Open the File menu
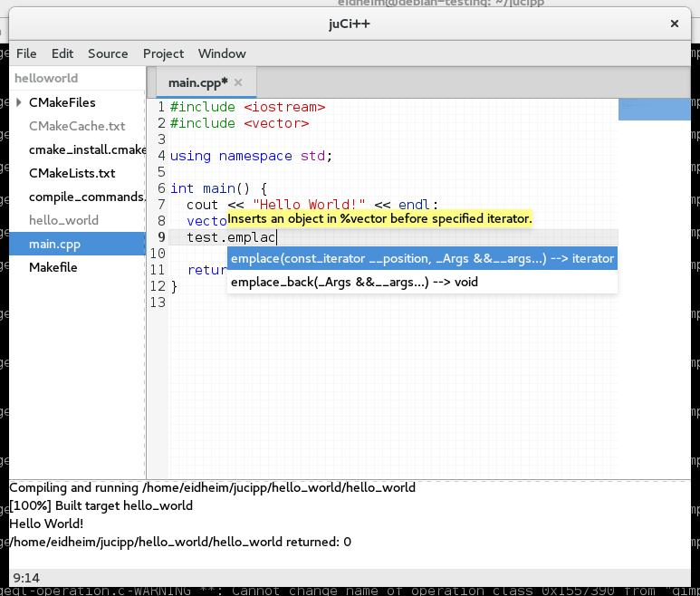This screenshot has width=700, height=596. click(26, 53)
